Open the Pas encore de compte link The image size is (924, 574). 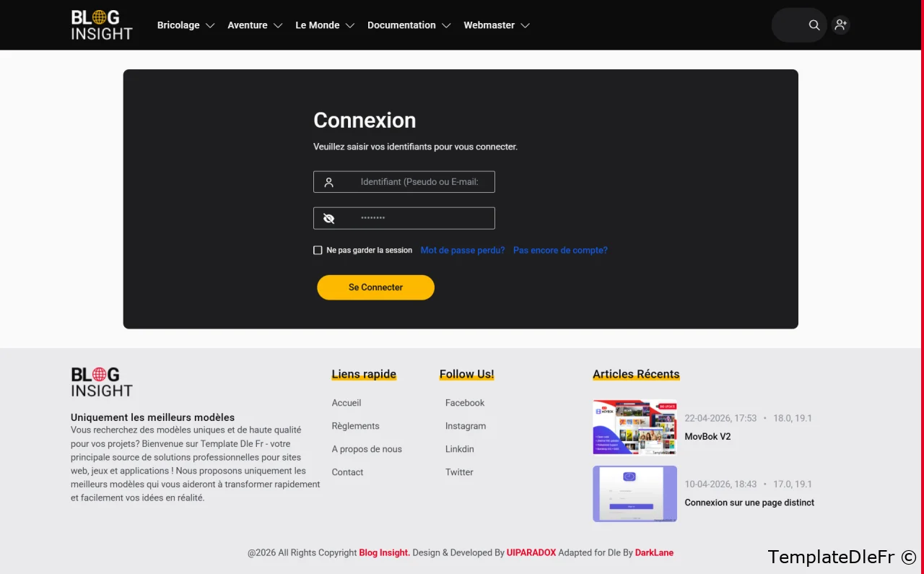(560, 251)
